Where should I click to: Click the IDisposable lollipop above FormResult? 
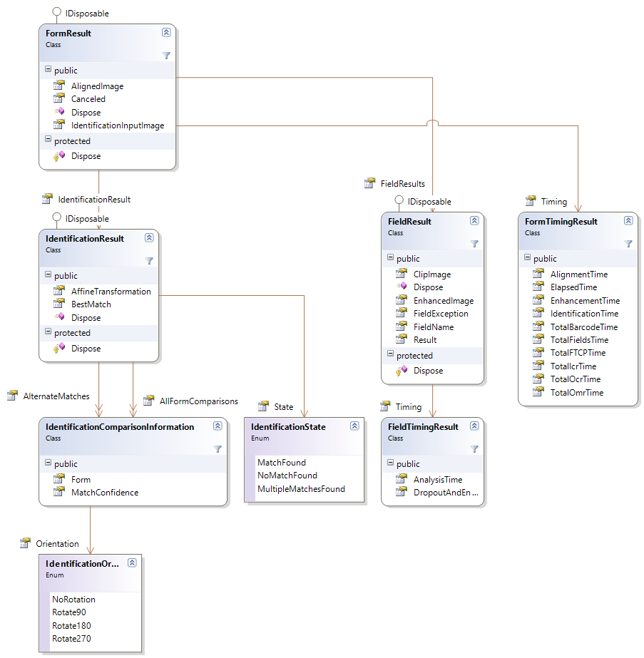[56, 12]
